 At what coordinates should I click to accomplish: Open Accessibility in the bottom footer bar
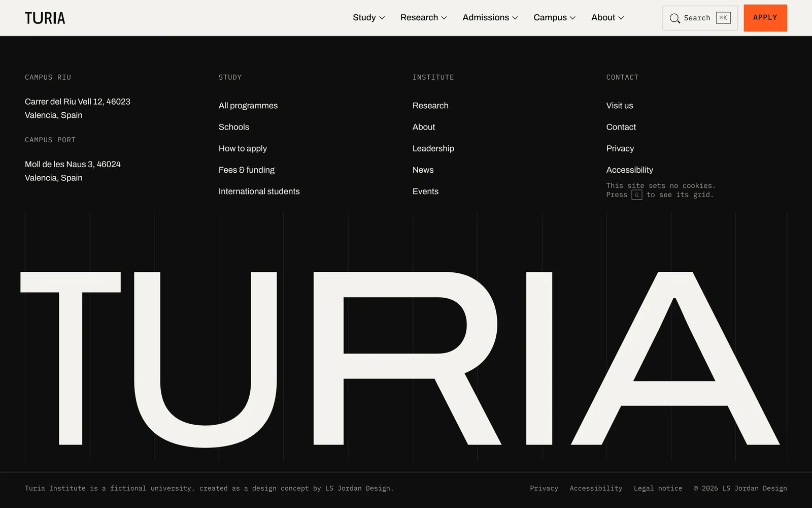[596, 488]
